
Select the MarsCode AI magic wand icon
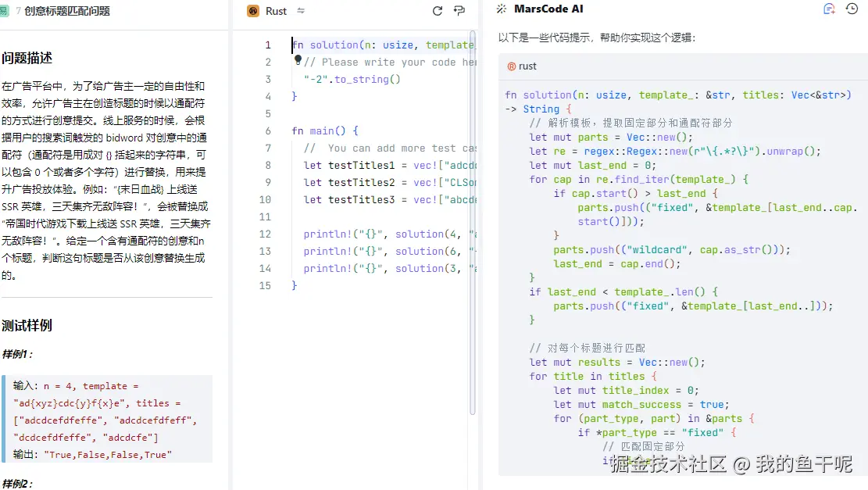pyautogui.click(x=500, y=9)
